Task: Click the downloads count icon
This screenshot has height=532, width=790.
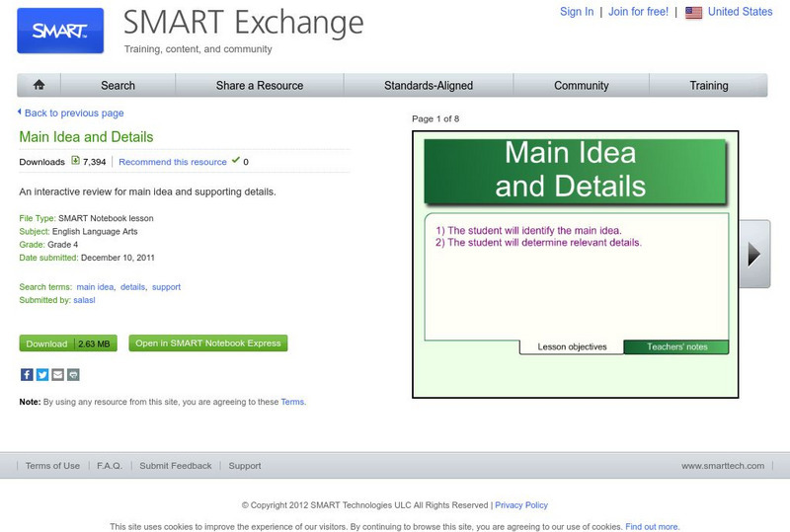Action: click(x=76, y=161)
